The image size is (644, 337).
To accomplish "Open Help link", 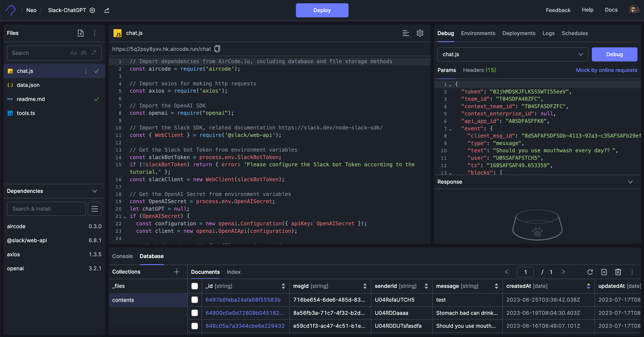I will [587, 10].
